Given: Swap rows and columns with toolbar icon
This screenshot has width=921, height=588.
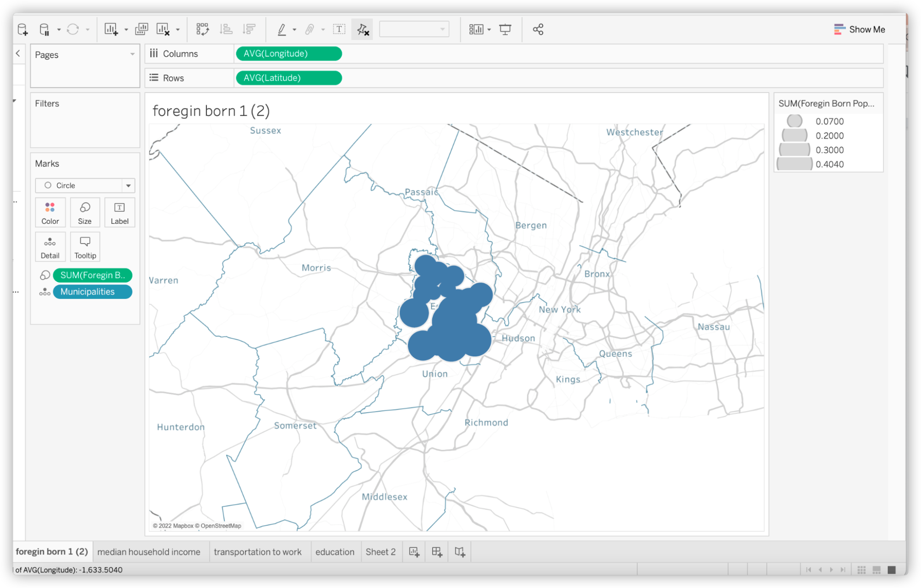Looking at the screenshot, I should pyautogui.click(x=203, y=29).
